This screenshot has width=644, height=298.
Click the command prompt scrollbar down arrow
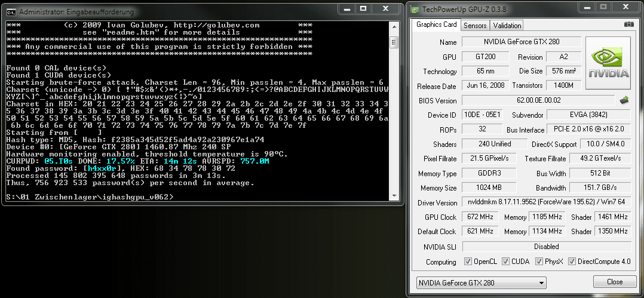[394, 196]
